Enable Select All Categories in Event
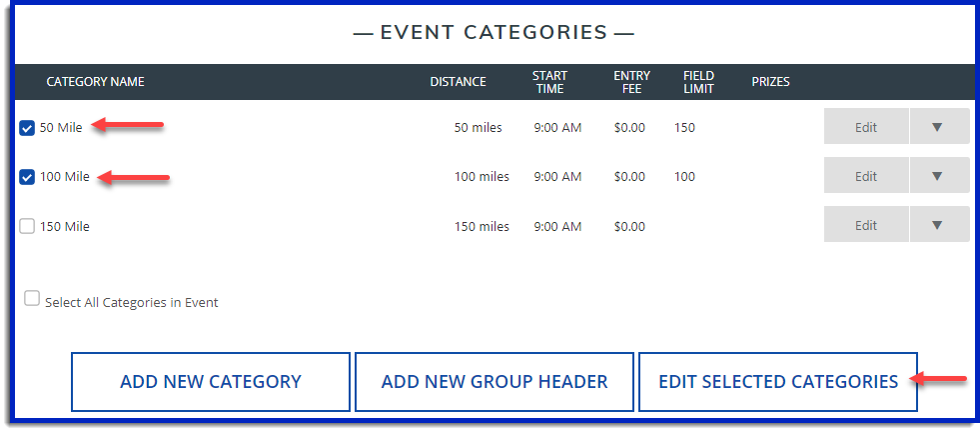The height and width of the screenshot is (433, 980). [x=32, y=299]
